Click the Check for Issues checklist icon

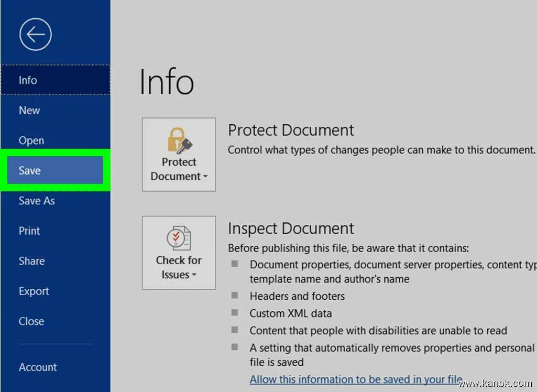179,238
